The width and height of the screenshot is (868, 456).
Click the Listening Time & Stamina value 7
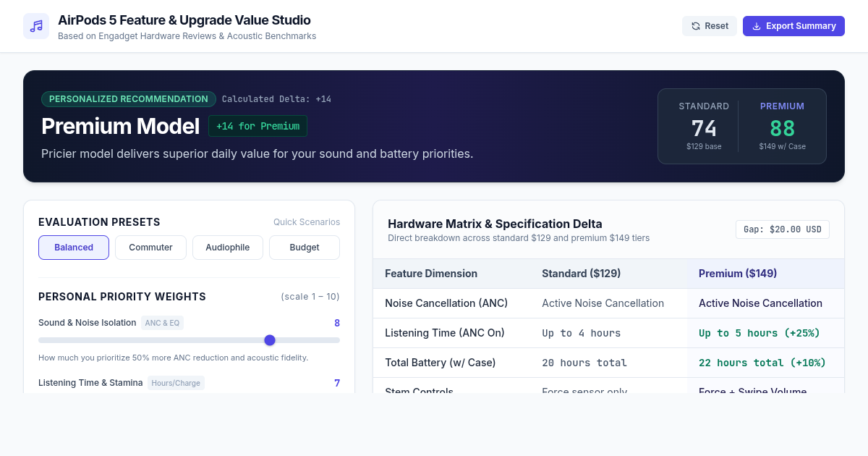[337, 383]
